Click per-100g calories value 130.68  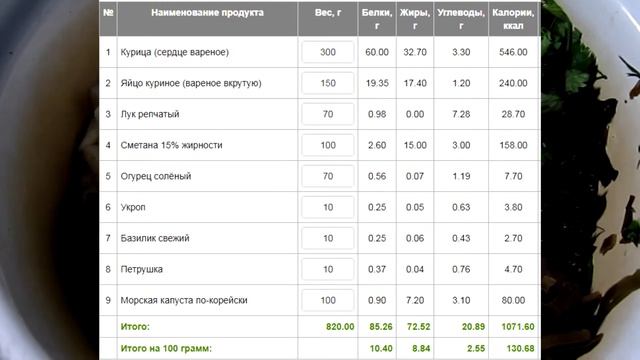[x=520, y=349]
